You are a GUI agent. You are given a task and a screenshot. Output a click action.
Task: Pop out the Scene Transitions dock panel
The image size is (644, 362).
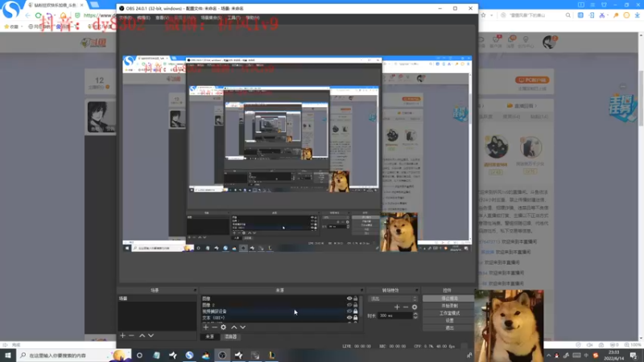(x=416, y=290)
